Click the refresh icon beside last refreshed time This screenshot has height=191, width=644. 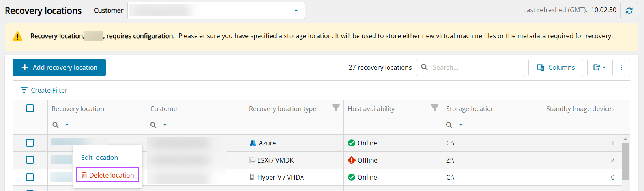pyautogui.click(x=629, y=11)
